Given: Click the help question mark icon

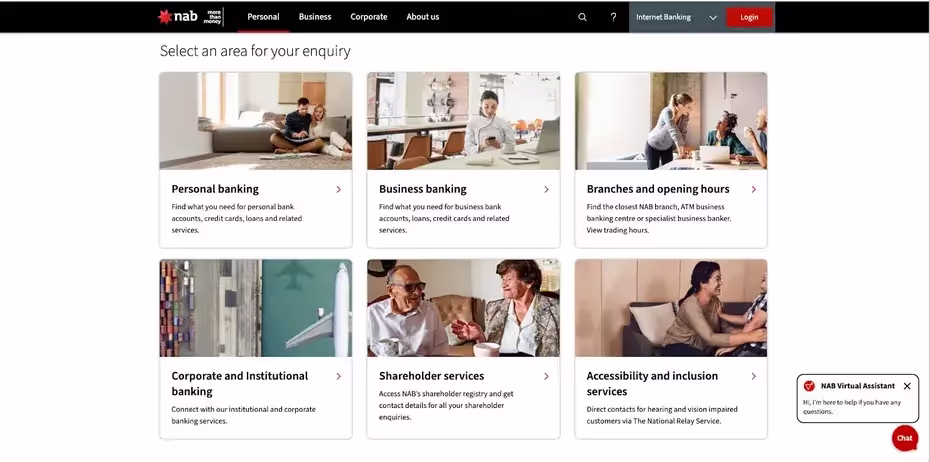Looking at the screenshot, I should click(613, 17).
